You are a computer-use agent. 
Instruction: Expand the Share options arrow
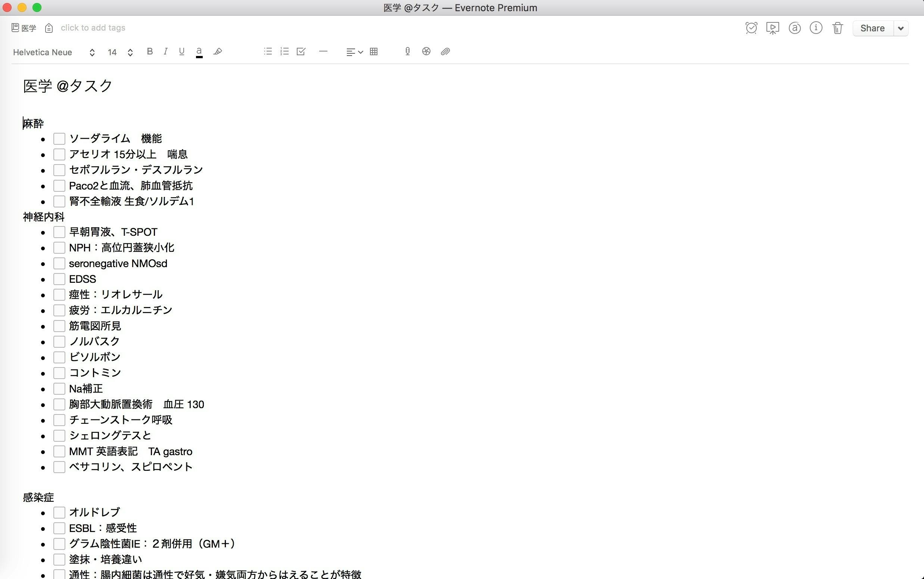tap(900, 28)
